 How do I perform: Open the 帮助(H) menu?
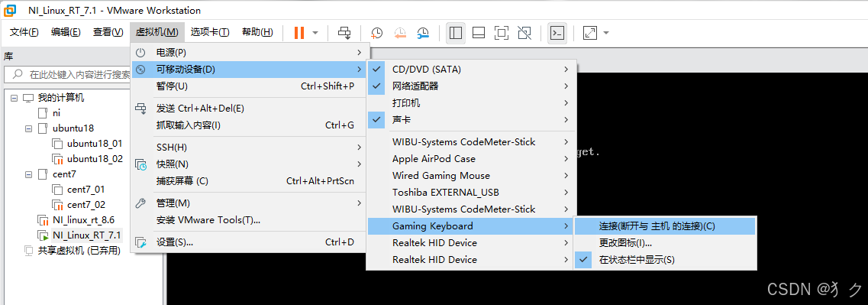point(257,32)
